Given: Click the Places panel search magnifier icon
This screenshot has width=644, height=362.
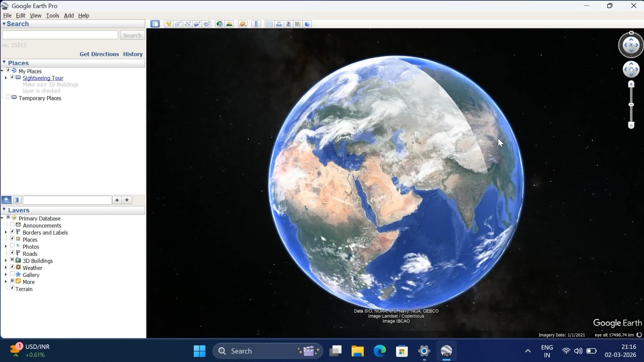Looking at the screenshot, I should pos(7,200).
